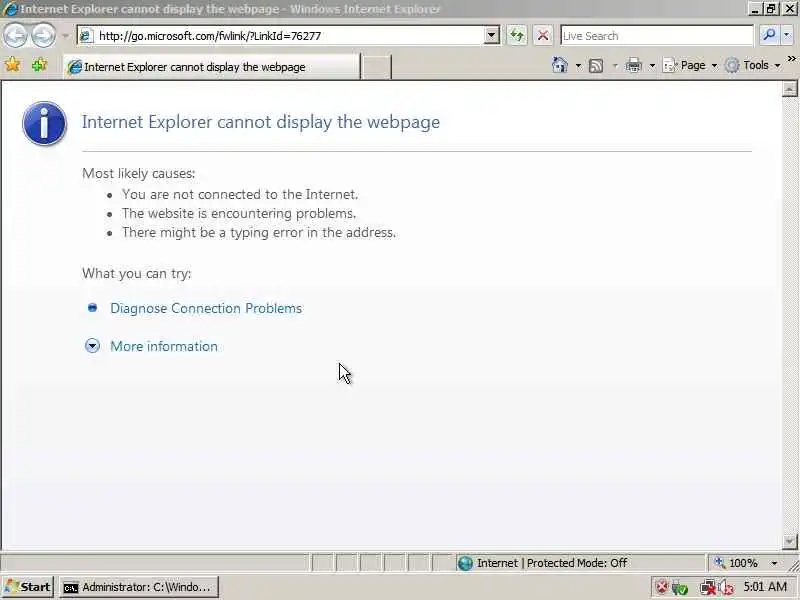Click the green check tray icon
The image size is (800, 600).
(x=680, y=588)
